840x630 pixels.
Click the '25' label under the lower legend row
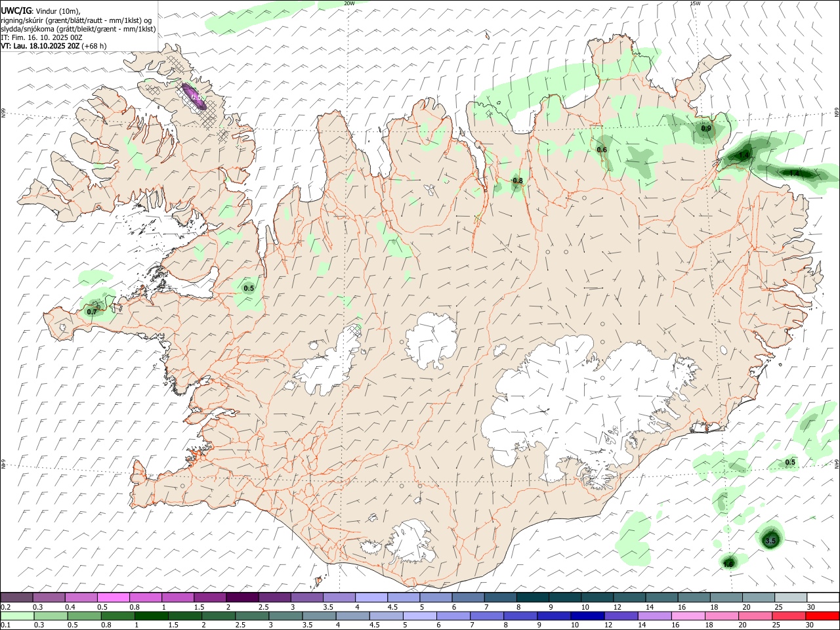(x=778, y=625)
